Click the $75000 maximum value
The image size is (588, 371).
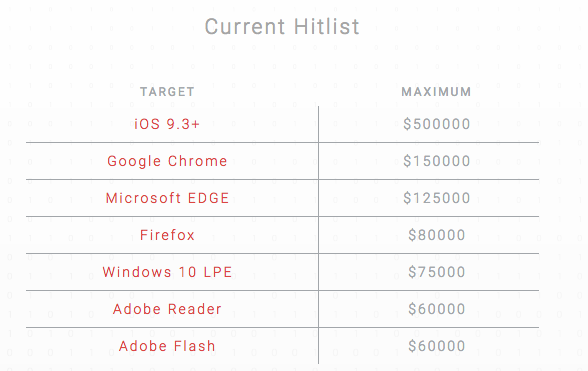point(436,272)
